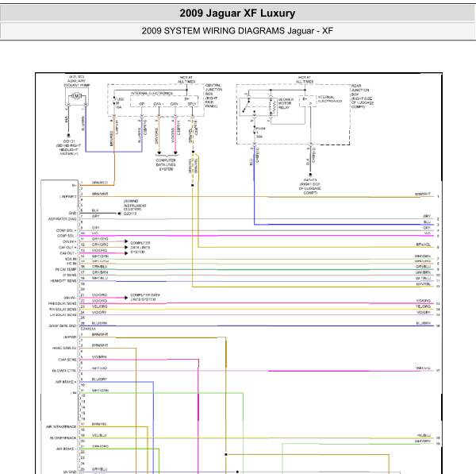Image resolution: width=476 pixels, height=474 pixels.
Task: Click the G2D115 ground point symbol
Action: tap(119, 214)
